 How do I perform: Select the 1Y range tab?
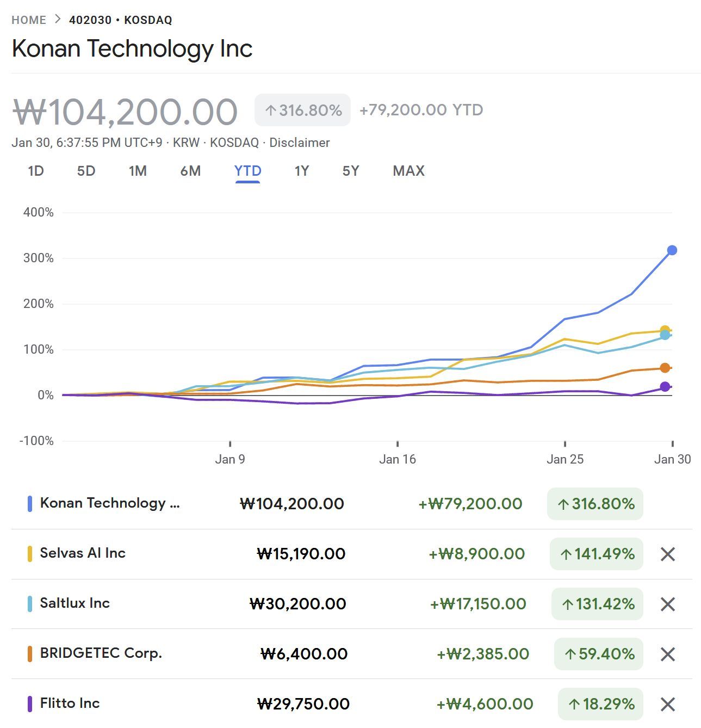point(302,171)
